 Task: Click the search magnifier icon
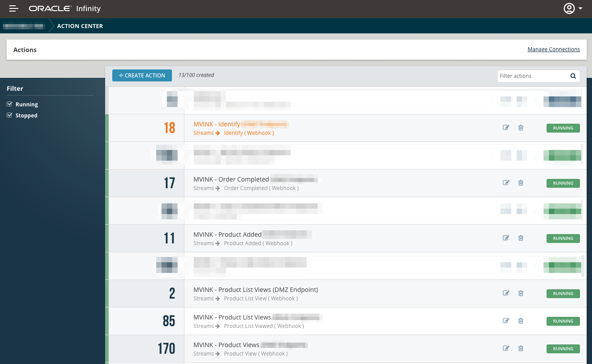(573, 76)
